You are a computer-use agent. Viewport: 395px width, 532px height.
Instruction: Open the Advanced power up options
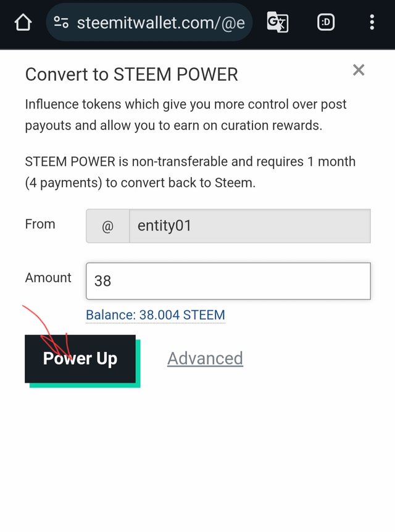pyautogui.click(x=205, y=358)
